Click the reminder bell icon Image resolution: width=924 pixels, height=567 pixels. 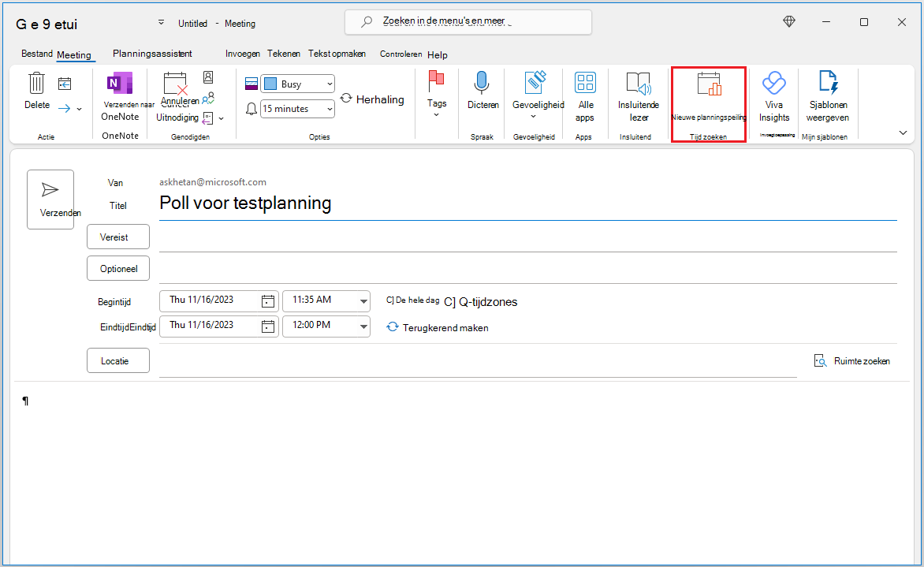(251, 109)
